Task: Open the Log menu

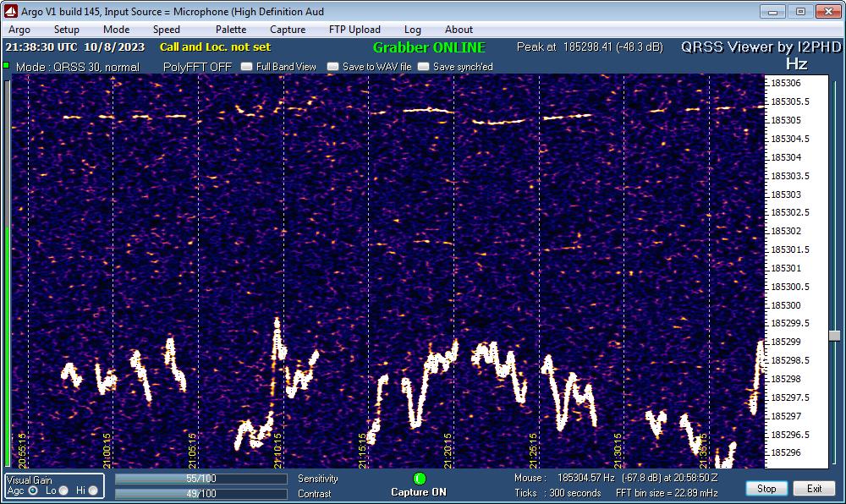Action: point(413,30)
